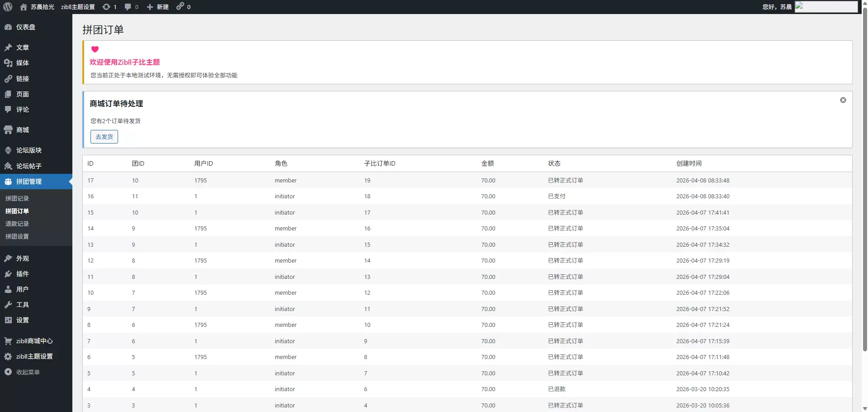Click the 状态 column header
This screenshot has height=412, width=868.
(554, 163)
